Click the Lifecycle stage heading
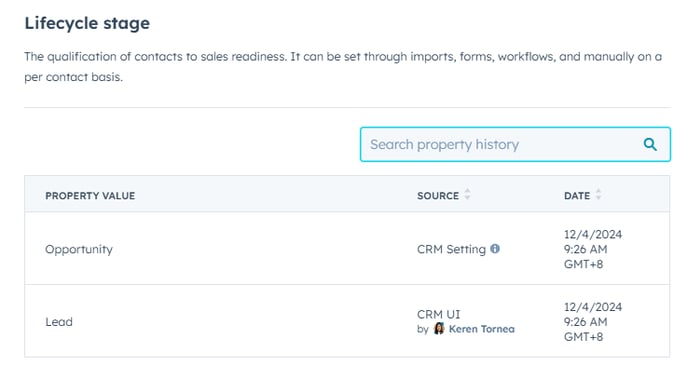Viewport: 688px width, 379px height. (87, 23)
